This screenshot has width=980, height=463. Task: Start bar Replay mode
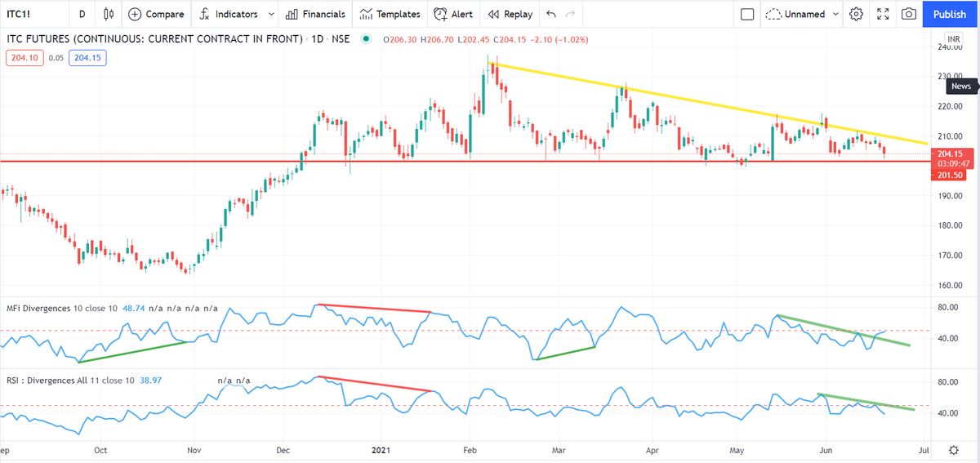510,14
